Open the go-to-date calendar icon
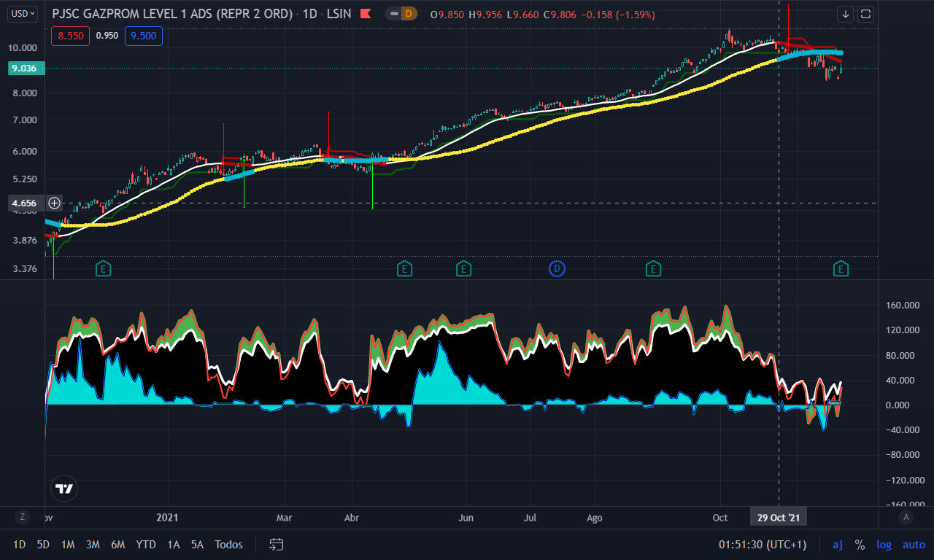 point(276,544)
